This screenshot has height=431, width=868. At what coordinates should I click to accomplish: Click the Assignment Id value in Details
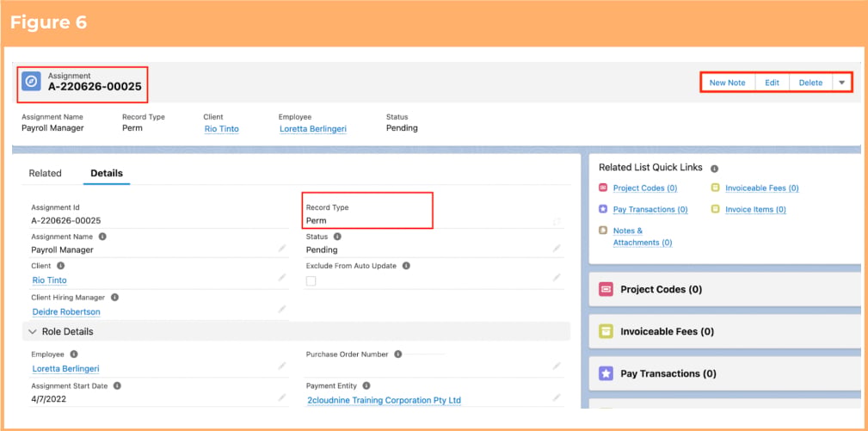[x=66, y=220]
